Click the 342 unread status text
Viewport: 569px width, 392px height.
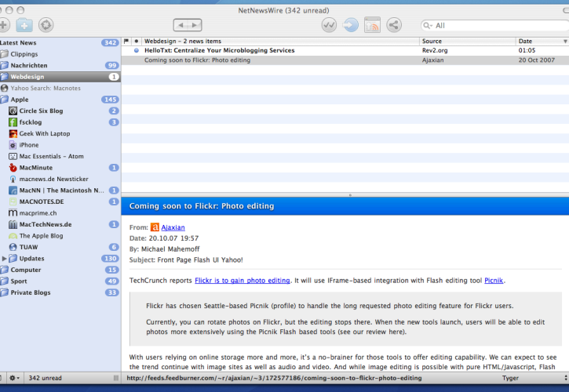tap(45, 378)
